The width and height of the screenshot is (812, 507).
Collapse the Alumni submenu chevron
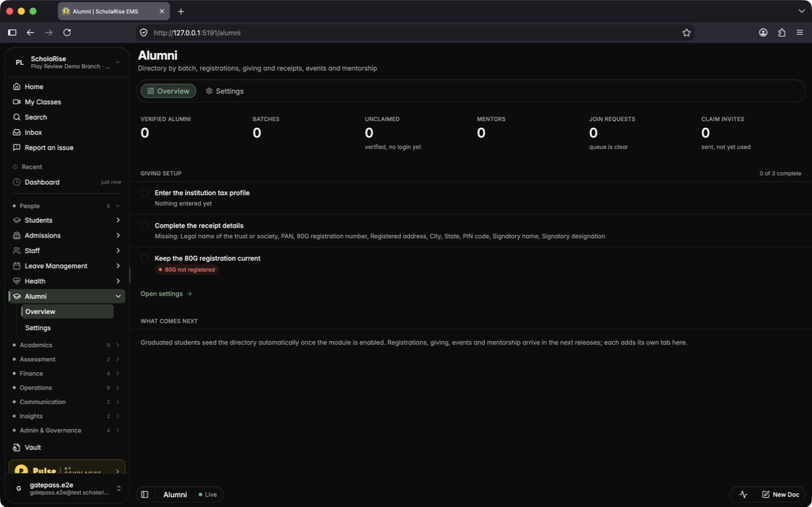[118, 296]
